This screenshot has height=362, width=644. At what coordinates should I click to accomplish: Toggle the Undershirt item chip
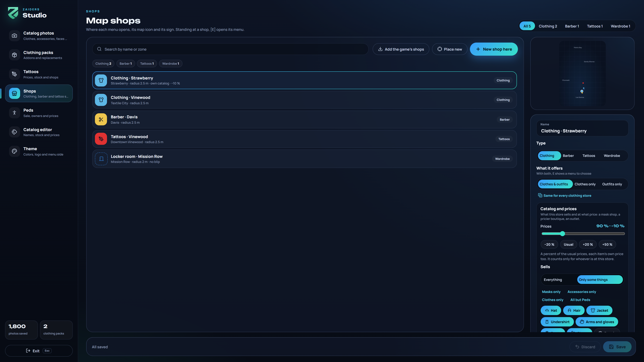(557, 322)
